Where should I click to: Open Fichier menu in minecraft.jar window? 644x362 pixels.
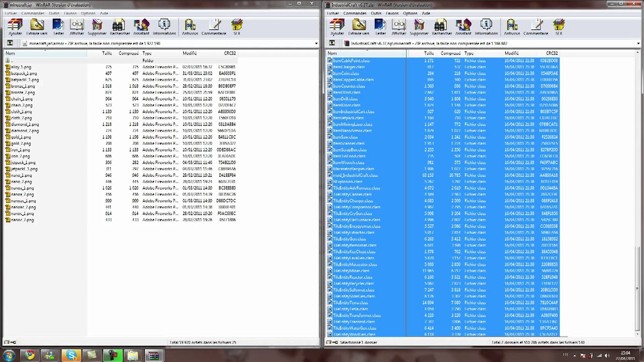[x=11, y=13]
